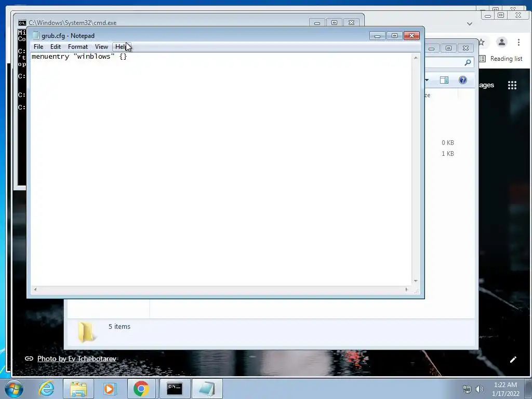Click the Customize page pencil icon
Screen dimensions: 532x399
coord(513,360)
